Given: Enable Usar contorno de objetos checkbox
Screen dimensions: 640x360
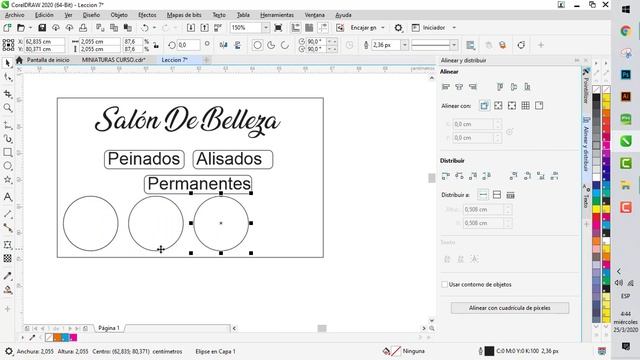Looking at the screenshot, I should (x=444, y=284).
